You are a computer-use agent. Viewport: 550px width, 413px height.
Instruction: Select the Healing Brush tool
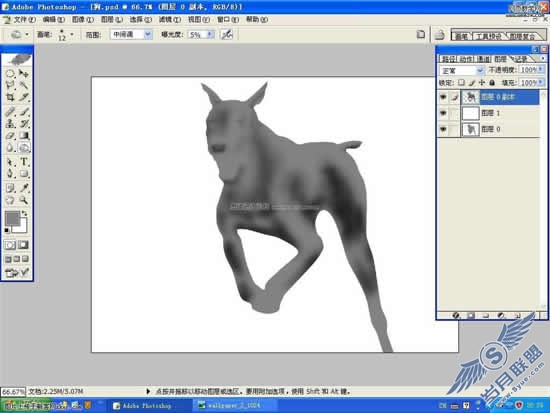10,112
